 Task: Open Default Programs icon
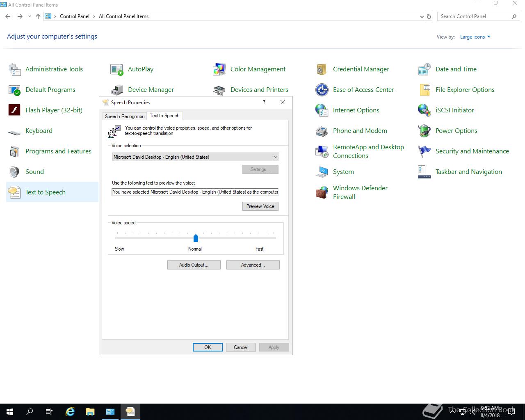coord(14,90)
